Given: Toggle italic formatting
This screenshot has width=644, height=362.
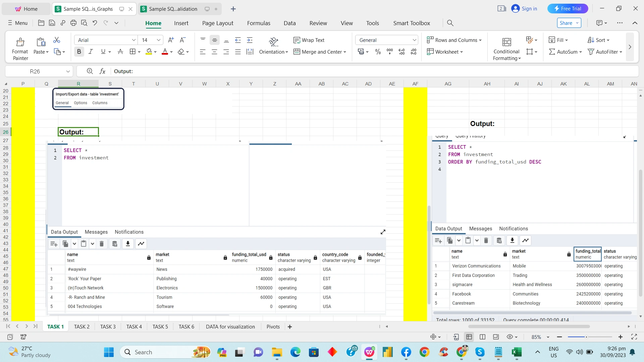Looking at the screenshot, I should pyautogui.click(x=90, y=51).
